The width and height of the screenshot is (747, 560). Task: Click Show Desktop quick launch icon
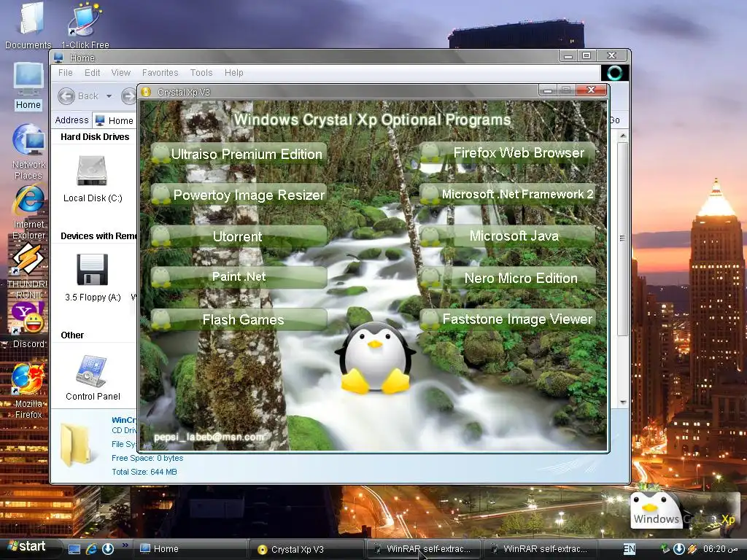tap(74, 549)
